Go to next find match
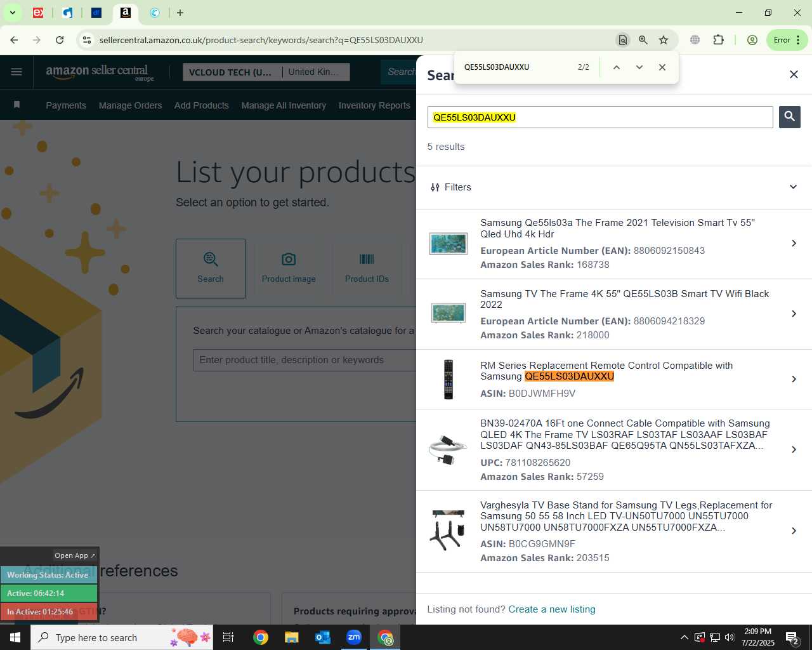The image size is (812, 650). pos(639,67)
